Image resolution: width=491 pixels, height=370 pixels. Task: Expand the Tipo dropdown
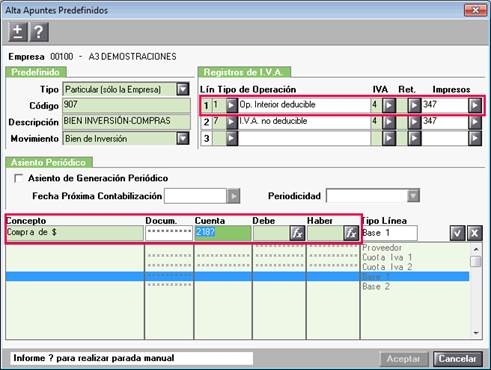[x=183, y=89]
